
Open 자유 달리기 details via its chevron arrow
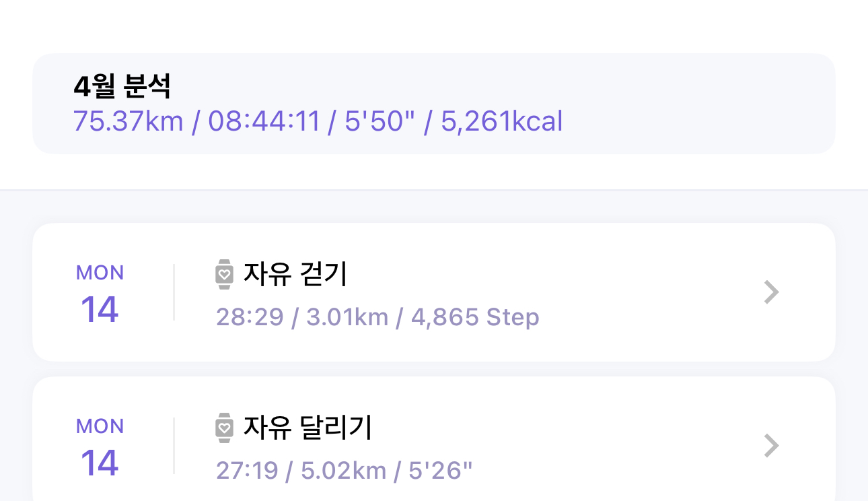click(x=772, y=446)
